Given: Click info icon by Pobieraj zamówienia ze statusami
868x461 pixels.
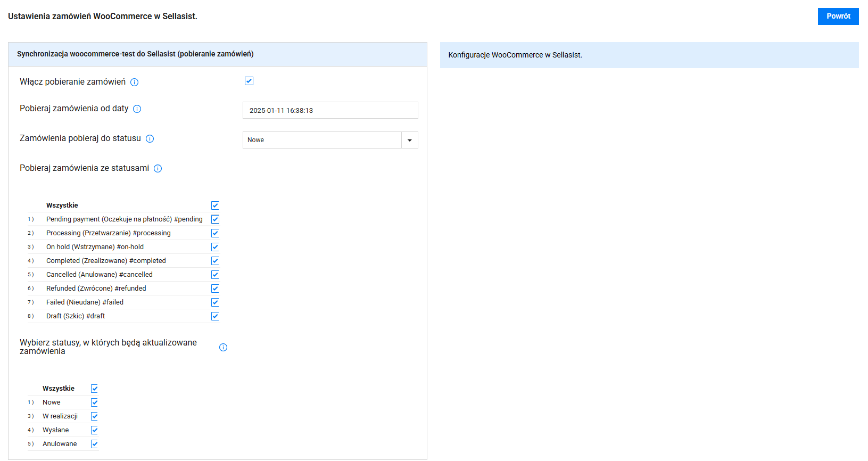Looking at the screenshot, I should [158, 169].
